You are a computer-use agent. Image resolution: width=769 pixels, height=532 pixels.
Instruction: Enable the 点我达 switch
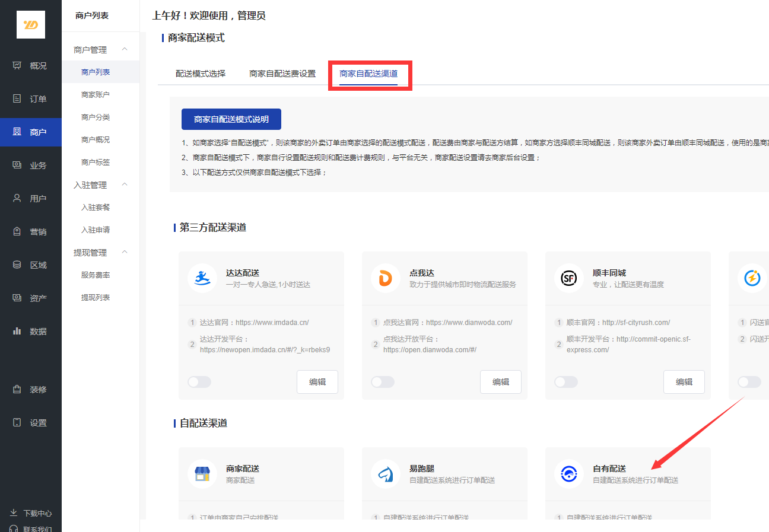383,382
